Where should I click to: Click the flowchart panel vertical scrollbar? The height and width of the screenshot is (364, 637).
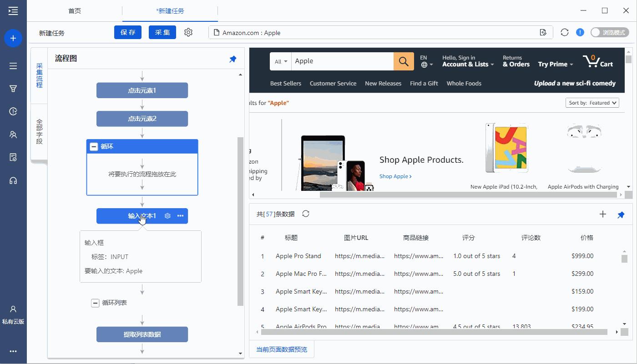coord(241,221)
